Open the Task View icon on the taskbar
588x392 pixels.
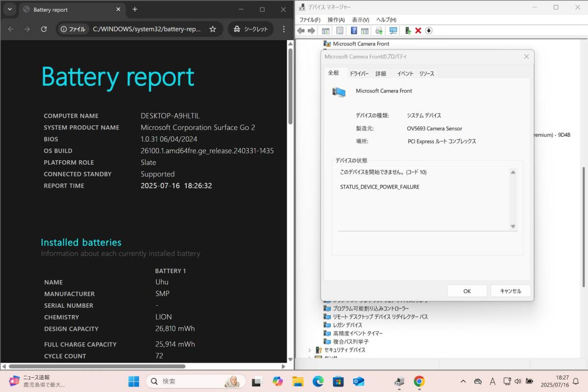[x=257, y=381]
